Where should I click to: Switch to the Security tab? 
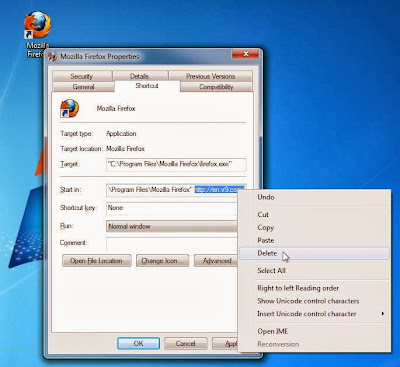click(82, 76)
